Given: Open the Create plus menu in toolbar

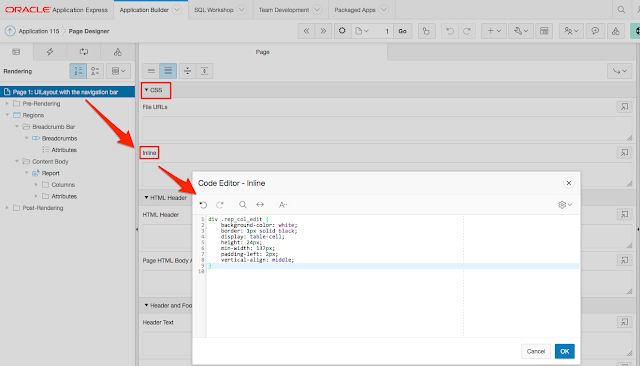Looking at the screenshot, I should (494, 31).
